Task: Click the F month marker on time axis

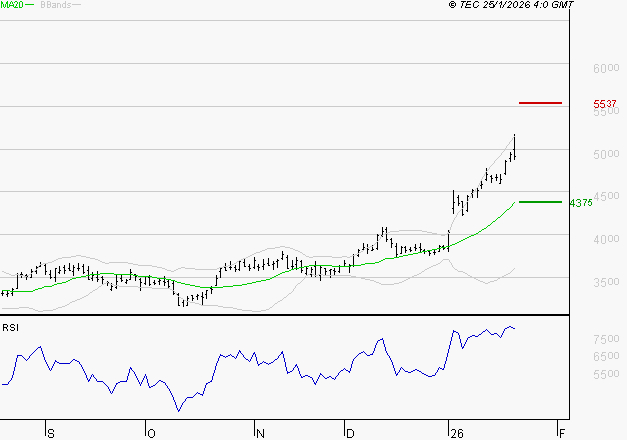Action: 562,434
